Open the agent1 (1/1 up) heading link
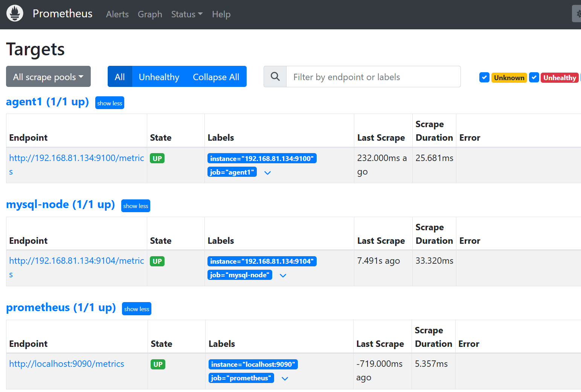Viewport: 581px width, 392px height. pos(47,102)
